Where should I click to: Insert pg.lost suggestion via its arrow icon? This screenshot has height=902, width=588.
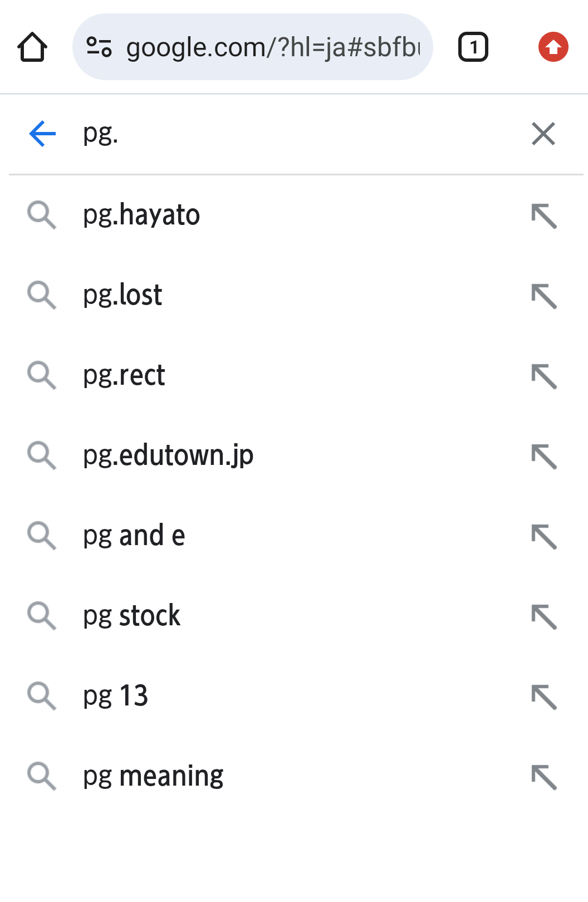(x=543, y=296)
